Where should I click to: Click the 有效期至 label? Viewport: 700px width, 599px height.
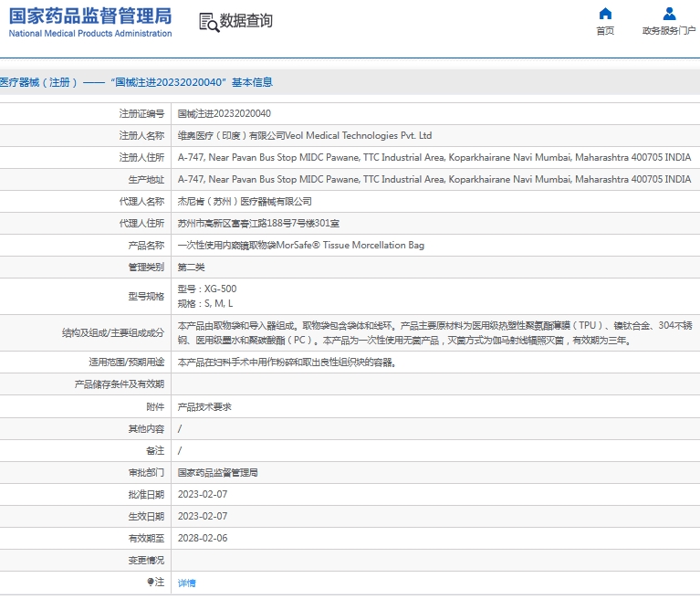146,538
